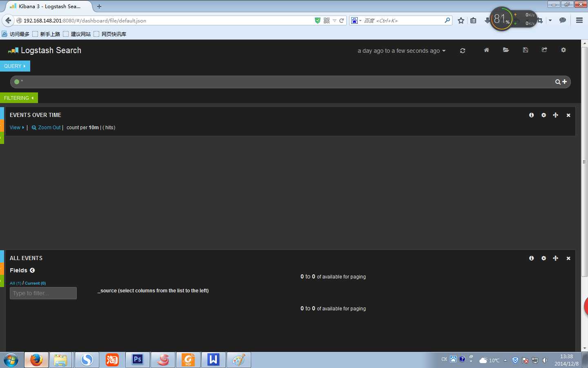The width and height of the screenshot is (588, 368).
Task: Open the bookmarks list icon
Action: point(473,20)
